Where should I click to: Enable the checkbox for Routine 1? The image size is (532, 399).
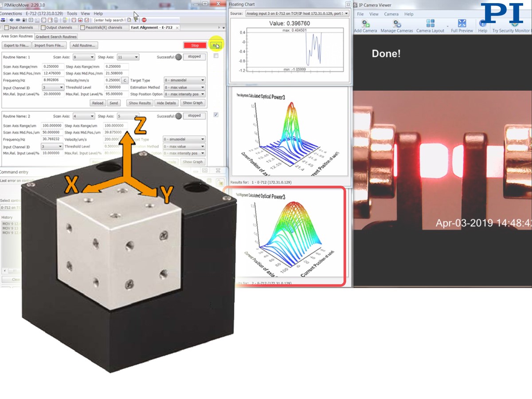[x=216, y=56]
